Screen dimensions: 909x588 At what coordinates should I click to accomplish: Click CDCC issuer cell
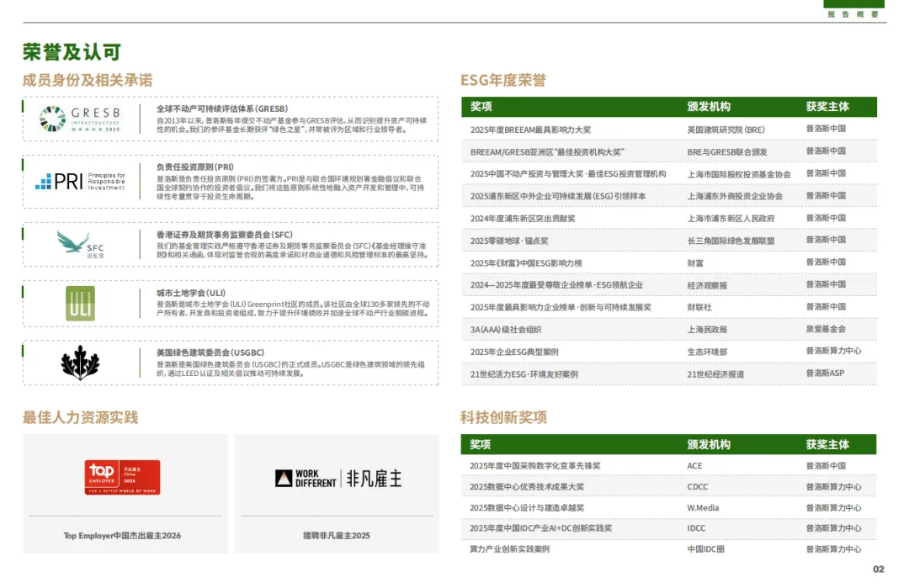point(698,486)
